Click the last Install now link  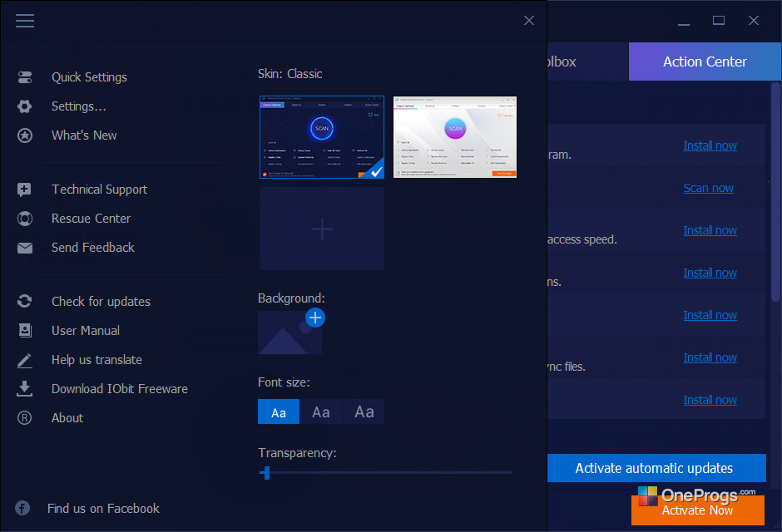pos(710,400)
